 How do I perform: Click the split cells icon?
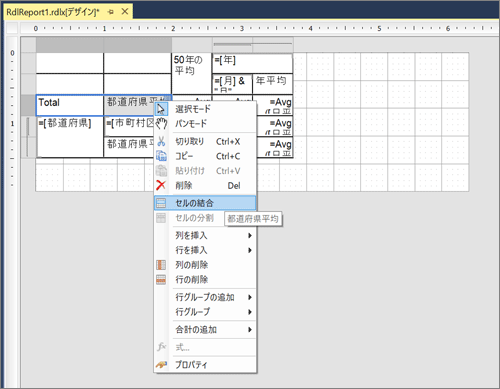click(x=161, y=218)
